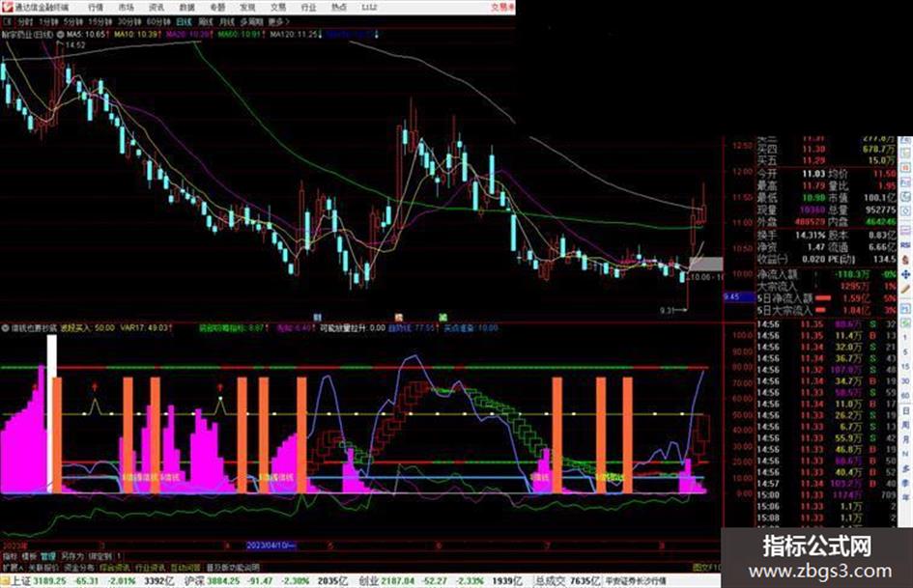Click sidebar 季 quarterly shortcut
Image resolution: width=913 pixels, height=588 pixels.
905,483
